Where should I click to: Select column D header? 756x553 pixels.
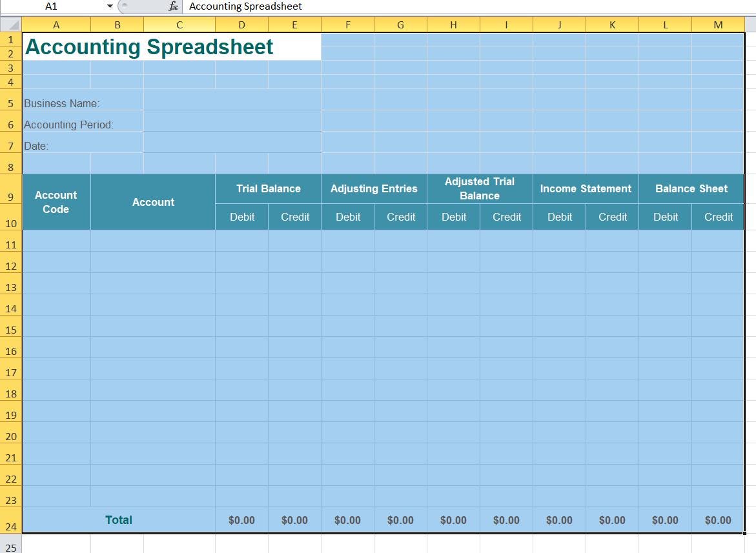click(241, 25)
